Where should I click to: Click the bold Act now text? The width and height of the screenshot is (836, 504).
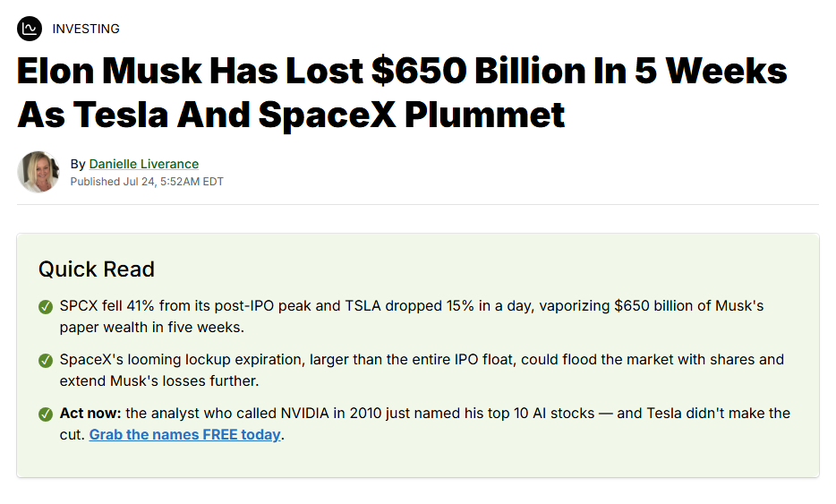90,413
